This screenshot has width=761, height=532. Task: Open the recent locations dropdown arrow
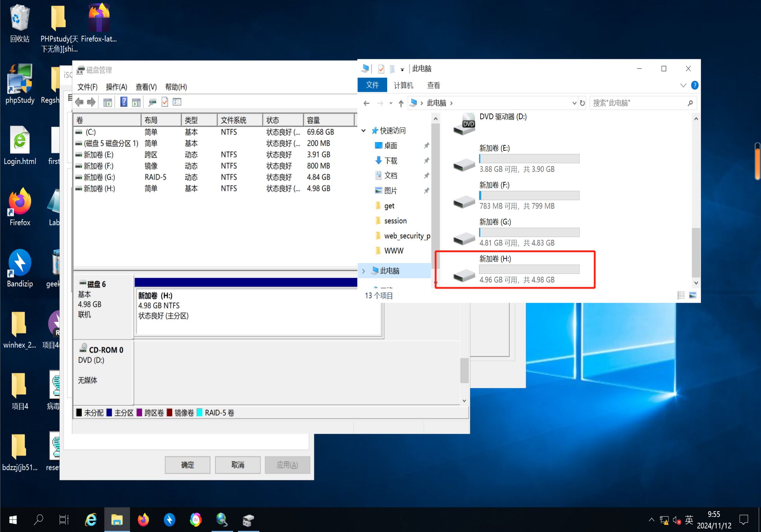391,103
